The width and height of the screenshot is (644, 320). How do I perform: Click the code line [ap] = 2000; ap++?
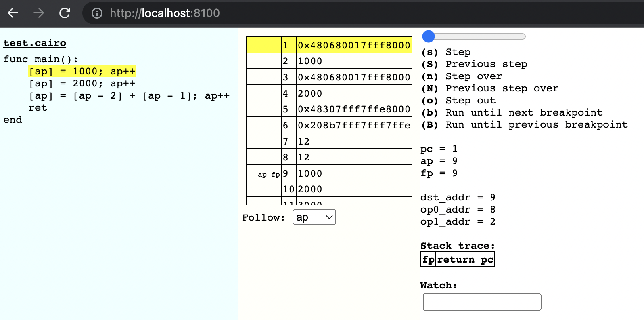tap(82, 84)
